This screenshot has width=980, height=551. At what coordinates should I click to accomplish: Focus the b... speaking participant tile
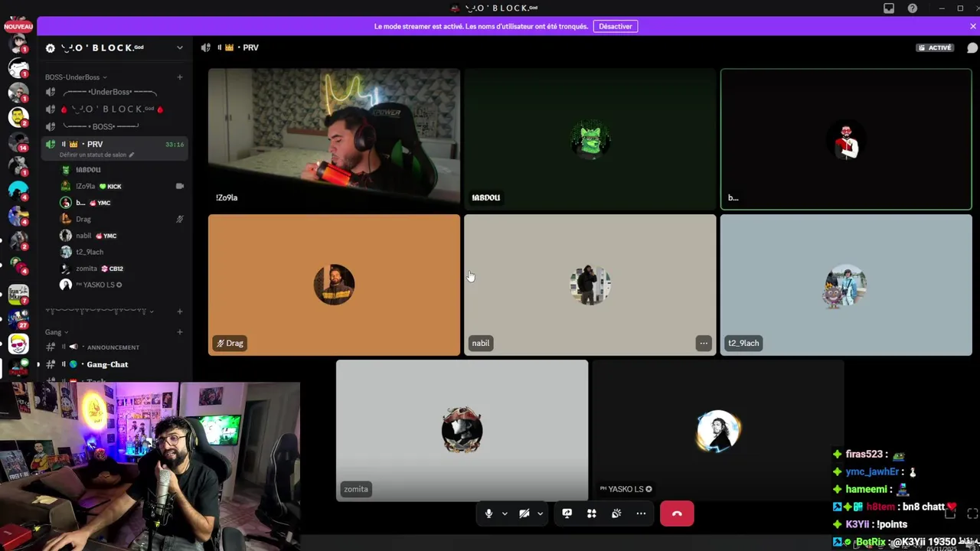click(x=846, y=139)
